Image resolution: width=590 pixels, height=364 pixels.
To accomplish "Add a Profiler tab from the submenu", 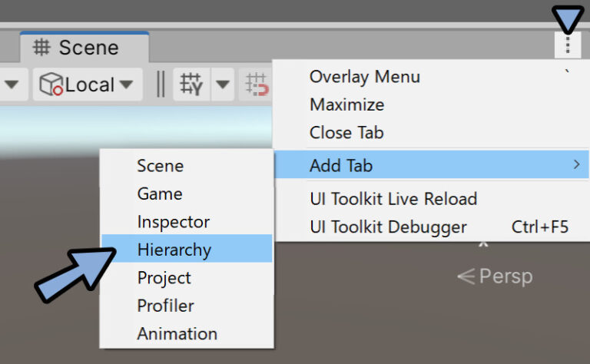I will point(165,306).
